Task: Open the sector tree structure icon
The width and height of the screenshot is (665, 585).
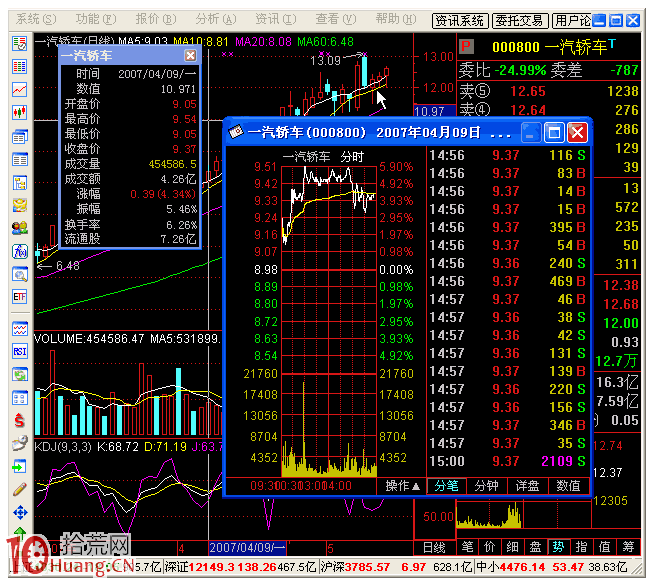Action: (x=20, y=183)
